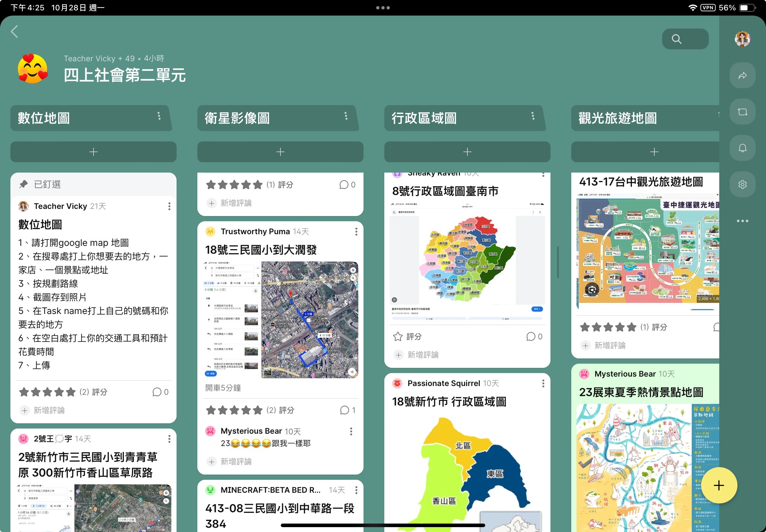Screen dimensions: 766x532
Task: Open Passionate Squirrel post options menu
Action: [x=543, y=383]
